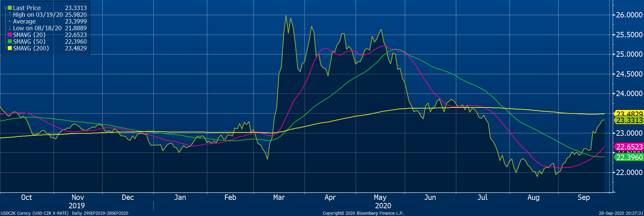Click the Mar label on time axis

tap(279, 198)
